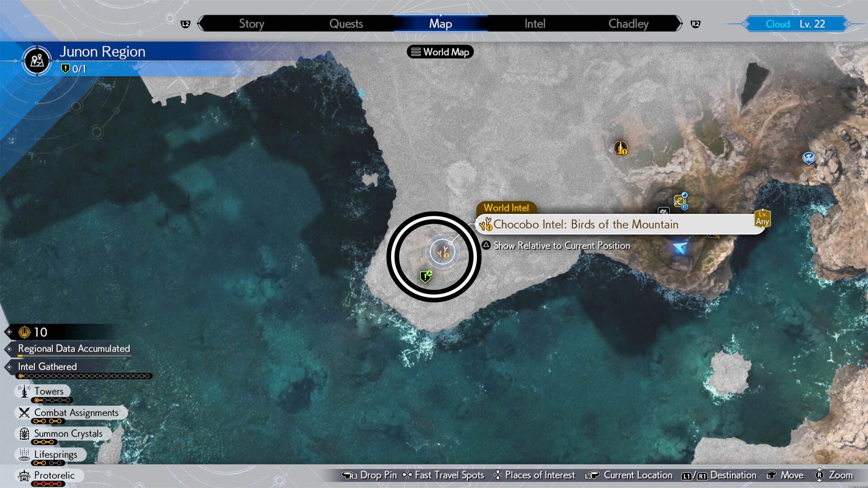Click the L2 shoulder button icon

[185, 24]
